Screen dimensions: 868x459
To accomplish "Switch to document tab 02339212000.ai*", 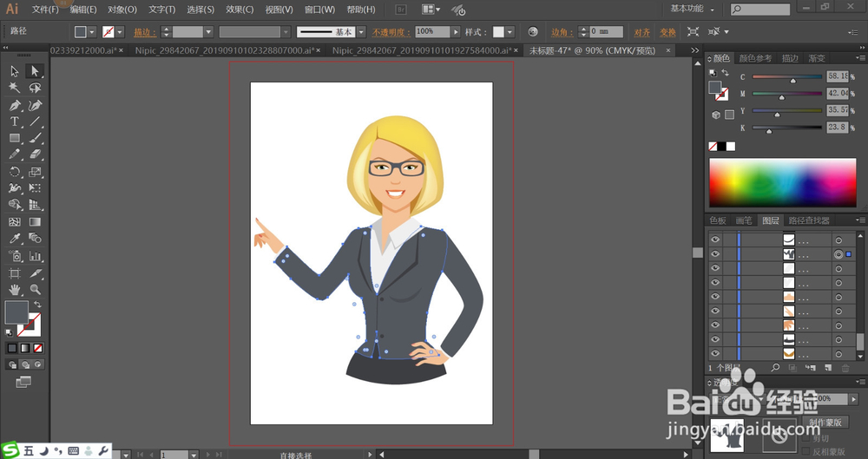I will click(83, 50).
